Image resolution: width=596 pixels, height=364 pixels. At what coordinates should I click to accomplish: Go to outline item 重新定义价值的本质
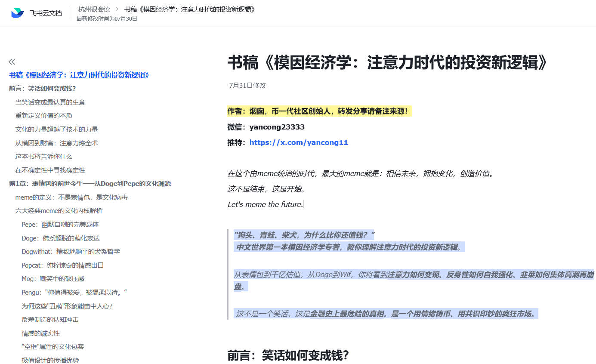click(44, 116)
